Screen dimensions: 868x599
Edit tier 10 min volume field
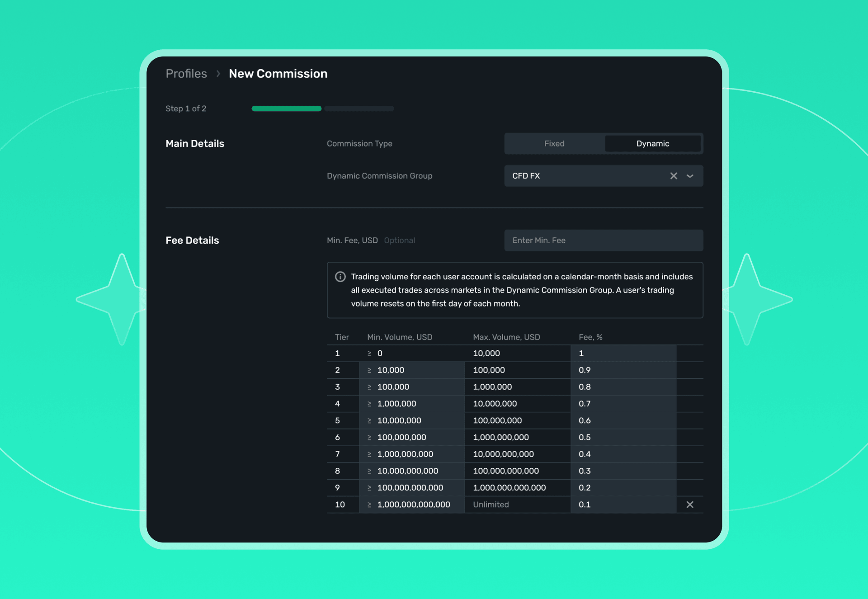point(412,505)
